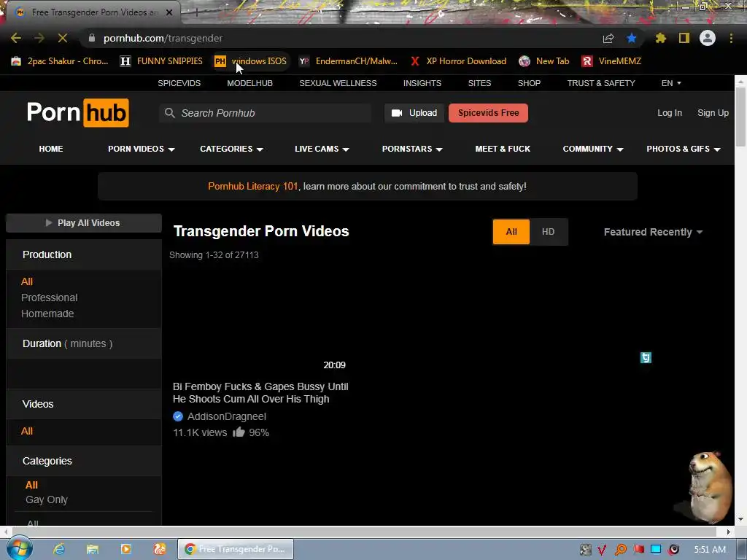
Task: Open SEXUAL WELLNESS in the top bar
Action: tap(338, 83)
